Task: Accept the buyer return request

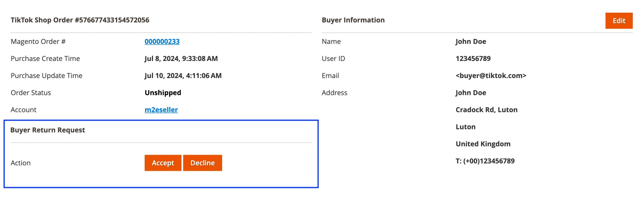Action: click(163, 163)
